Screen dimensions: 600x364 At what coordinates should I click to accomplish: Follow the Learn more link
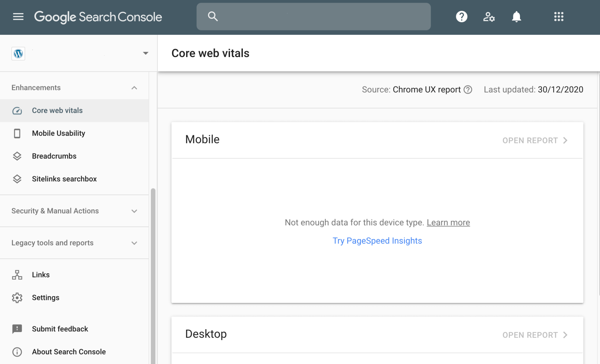click(448, 223)
